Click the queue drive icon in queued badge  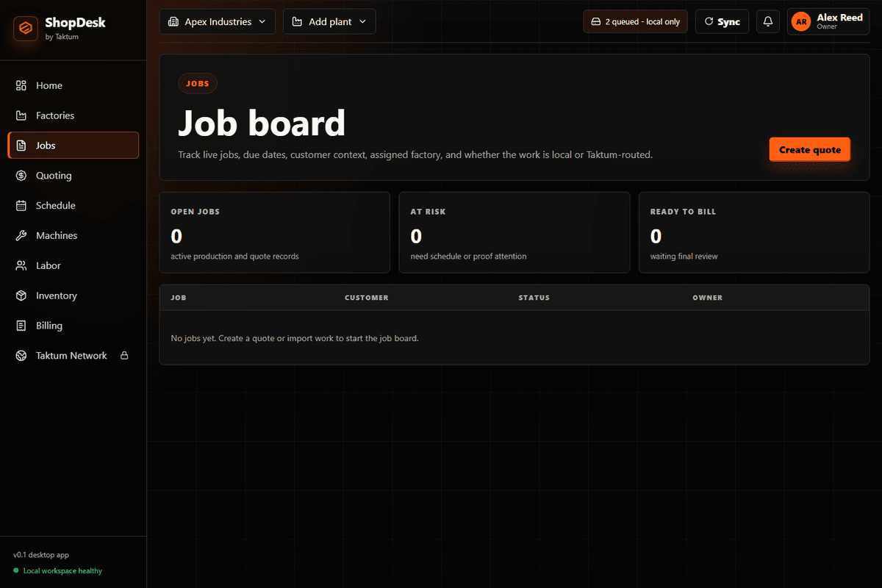click(x=596, y=22)
